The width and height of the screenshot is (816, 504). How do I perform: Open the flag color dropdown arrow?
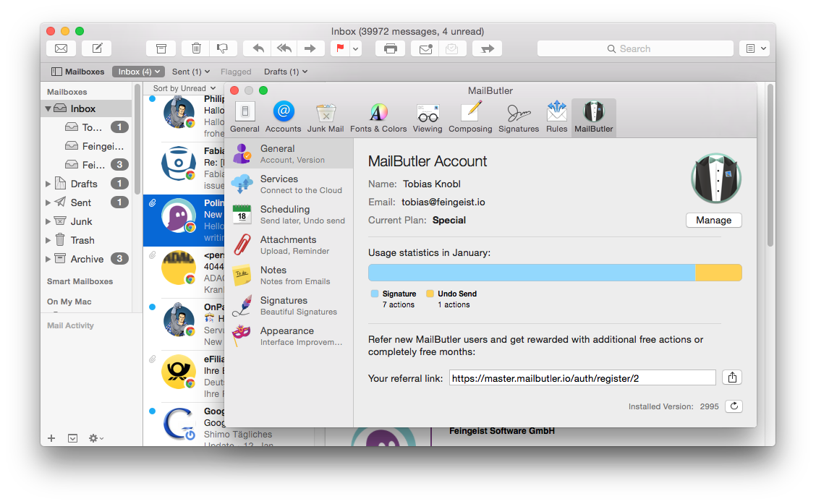(x=355, y=48)
